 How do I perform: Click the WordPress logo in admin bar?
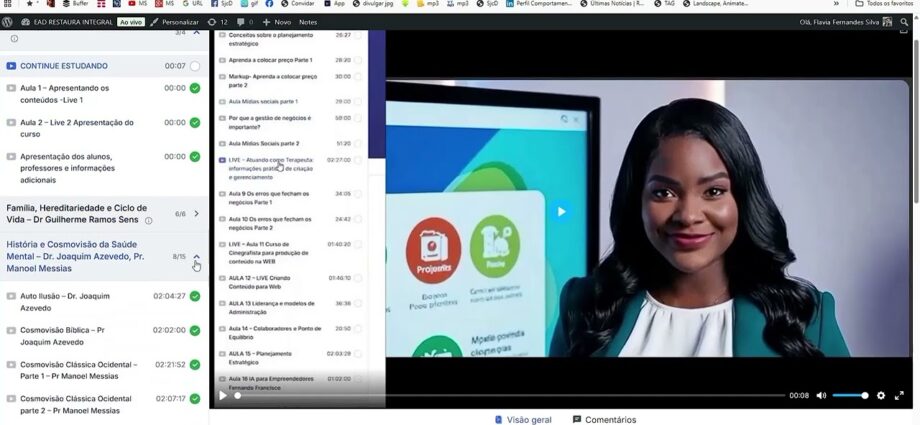tap(8, 21)
